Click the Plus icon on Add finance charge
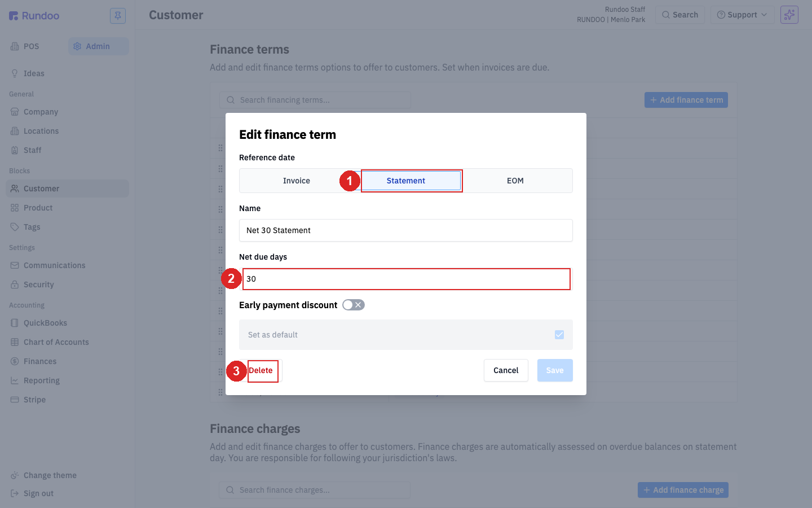The width and height of the screenshot is (812, 508). [x=647, y=490]
